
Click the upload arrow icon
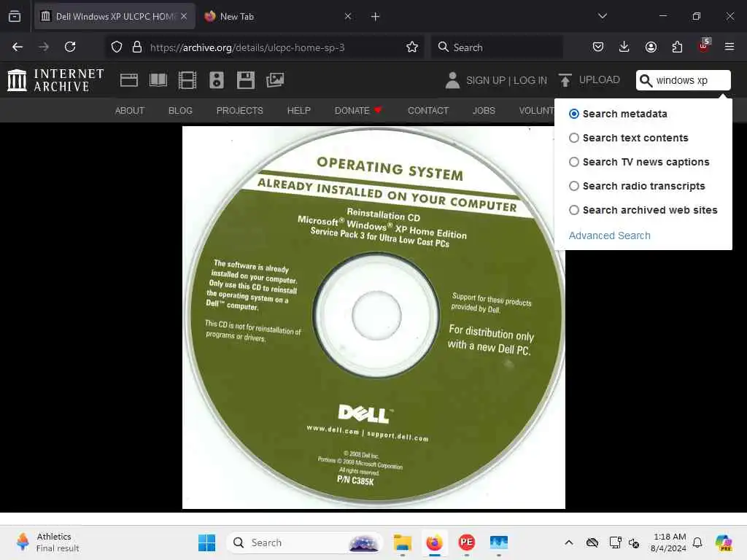click(x=565, y=80)
